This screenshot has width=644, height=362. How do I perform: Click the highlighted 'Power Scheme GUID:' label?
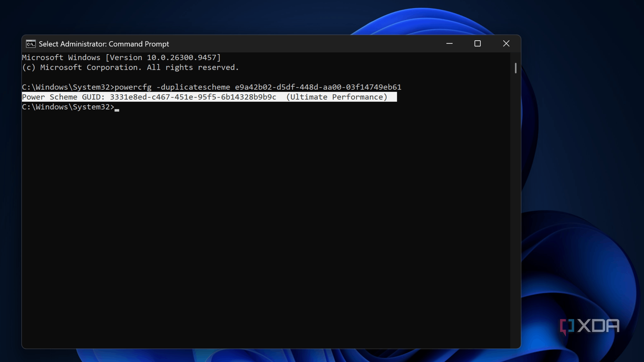click(x=64, y=97)
